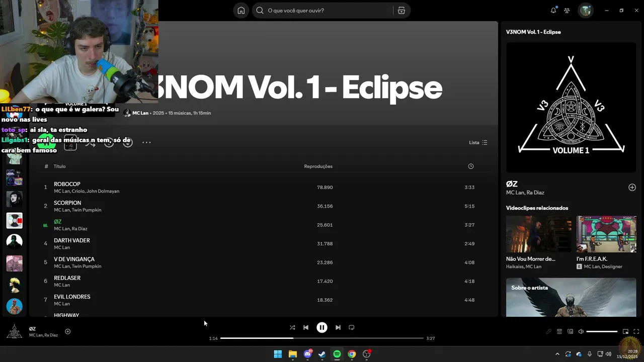Image resolution: width=644 pixels, height=362 pixels.
Task: Open the Lista view options dropdown
Action: 478,142
